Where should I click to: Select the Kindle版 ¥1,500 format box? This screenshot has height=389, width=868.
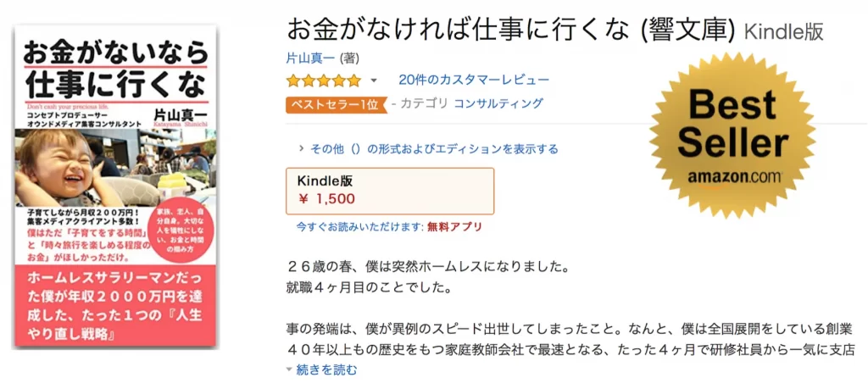coord(390,191)
